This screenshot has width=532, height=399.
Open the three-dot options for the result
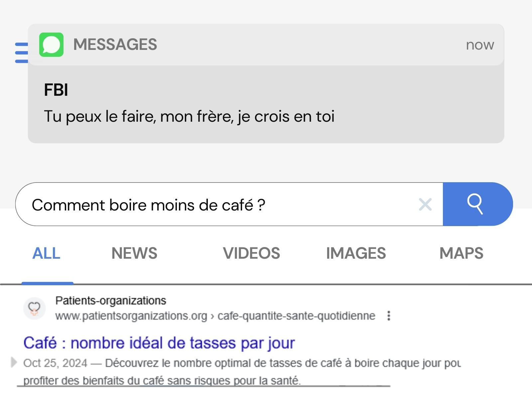point(389,316)
